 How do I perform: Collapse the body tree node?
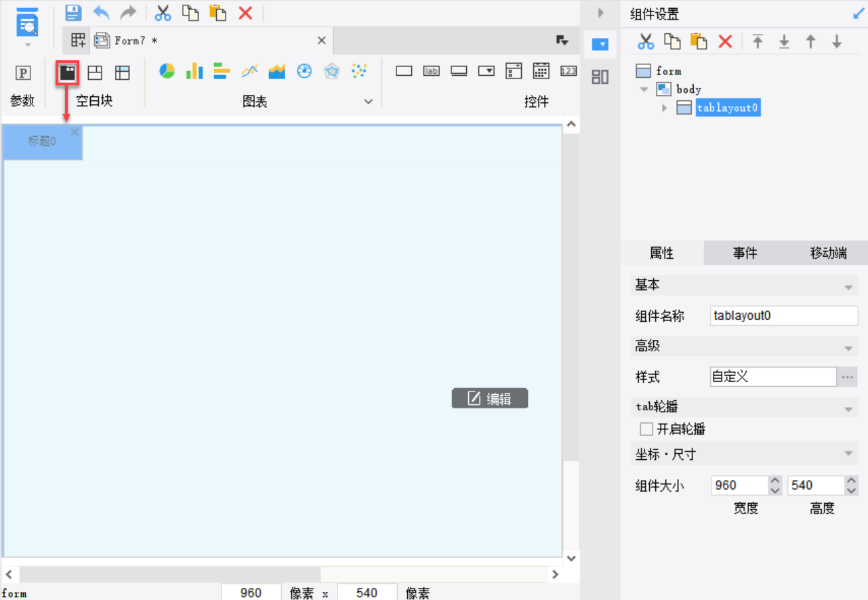[x=644, y=89]
